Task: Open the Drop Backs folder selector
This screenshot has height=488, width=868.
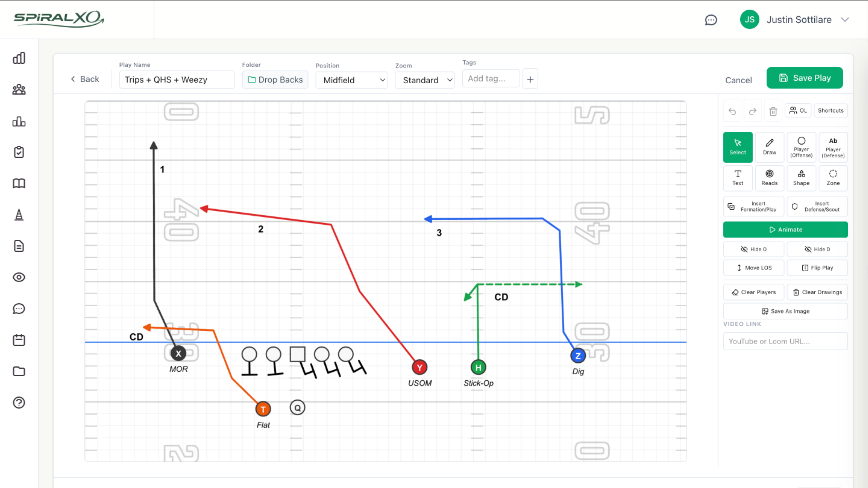Action: 275,80
